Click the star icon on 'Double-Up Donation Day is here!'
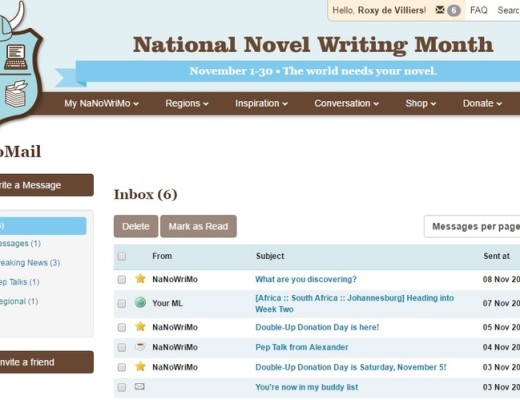Image resolution: width=520 pixels, height=400 pixels. coord(140,326)
